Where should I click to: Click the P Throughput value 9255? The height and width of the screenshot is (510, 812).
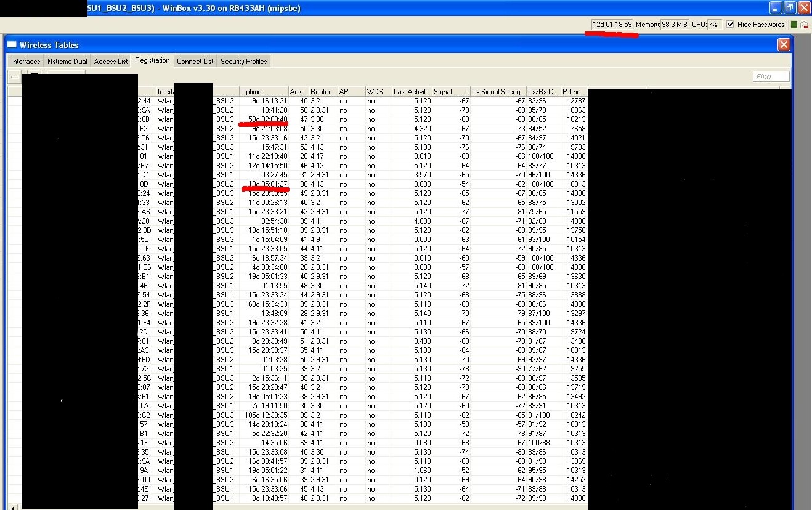point(577,369)
